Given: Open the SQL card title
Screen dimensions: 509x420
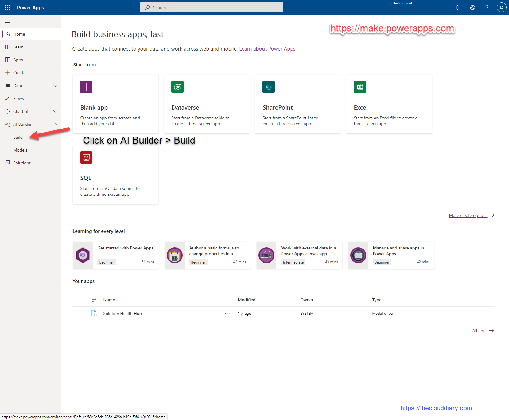Looking at the screenshot, I should 86,178.
